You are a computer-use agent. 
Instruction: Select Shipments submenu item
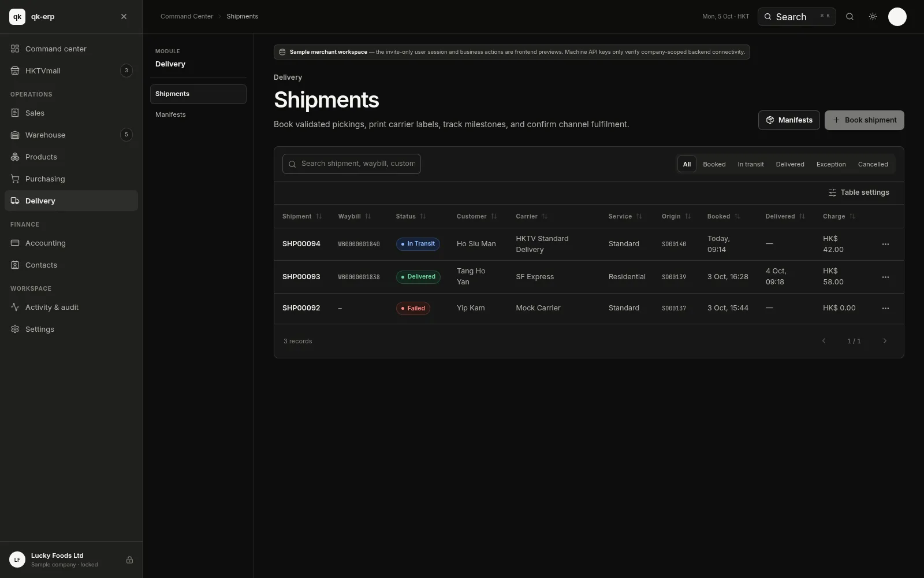198,94
